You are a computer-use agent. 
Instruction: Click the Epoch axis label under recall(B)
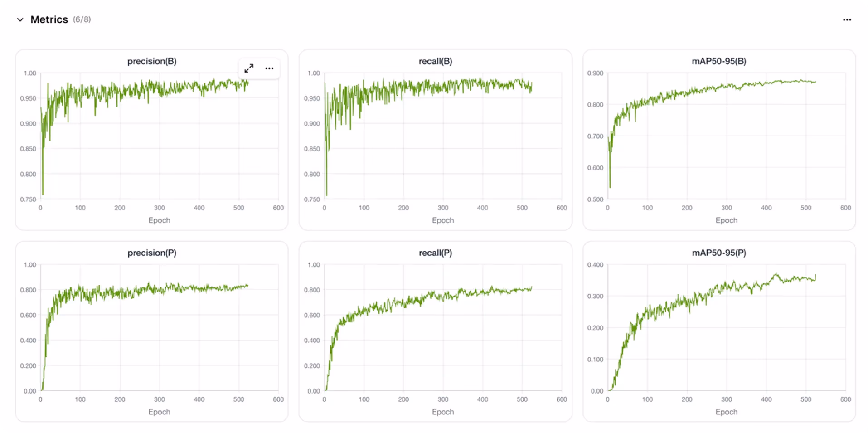coord(443,220)
